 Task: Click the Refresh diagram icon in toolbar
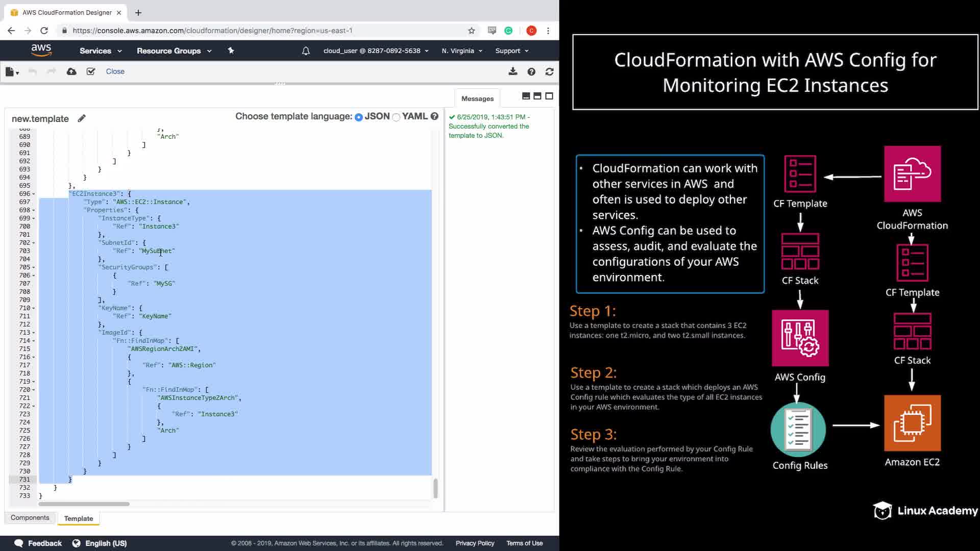click(x=549, y=71)
